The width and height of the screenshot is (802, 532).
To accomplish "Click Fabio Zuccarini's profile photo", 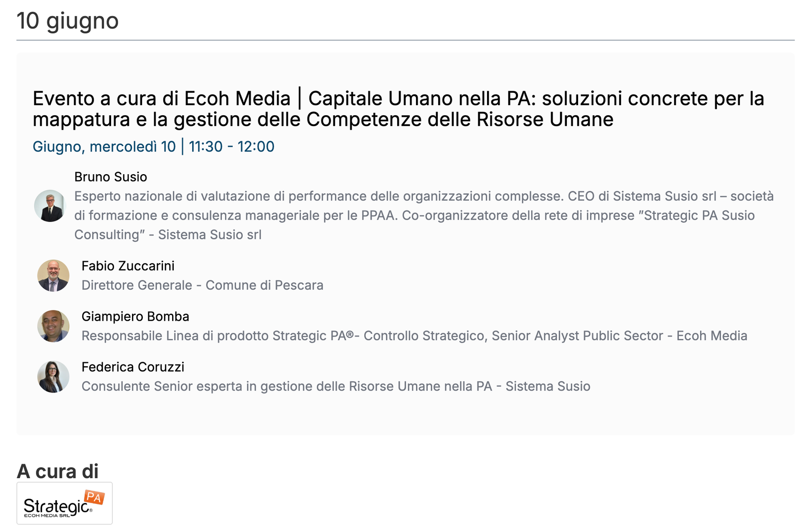I will 53,276.
